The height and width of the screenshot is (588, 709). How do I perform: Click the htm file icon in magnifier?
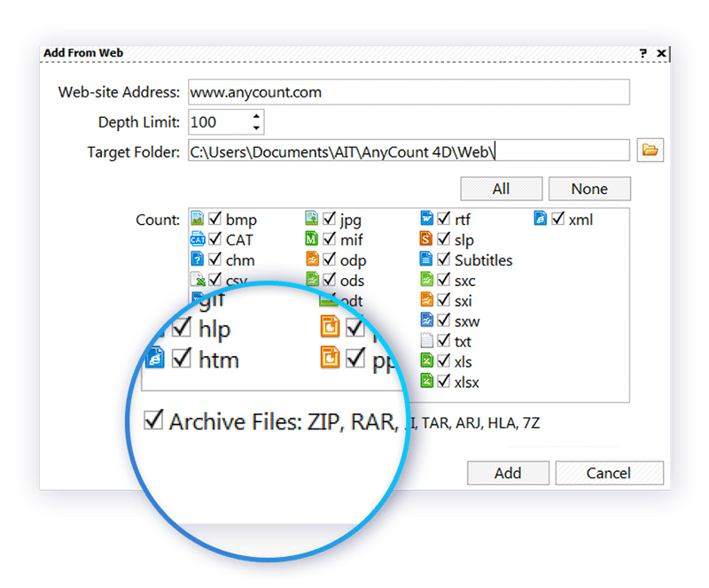click(x=155, y=358)
